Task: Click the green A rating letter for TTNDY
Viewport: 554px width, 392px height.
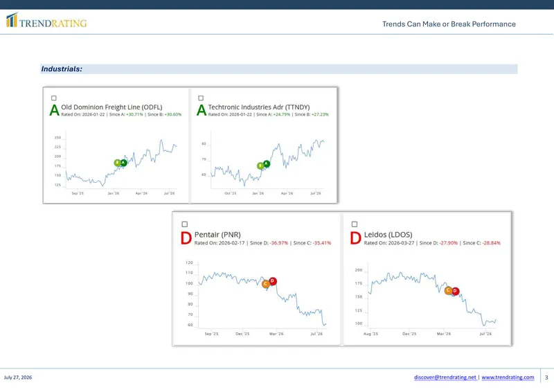Action: (201, 110)
